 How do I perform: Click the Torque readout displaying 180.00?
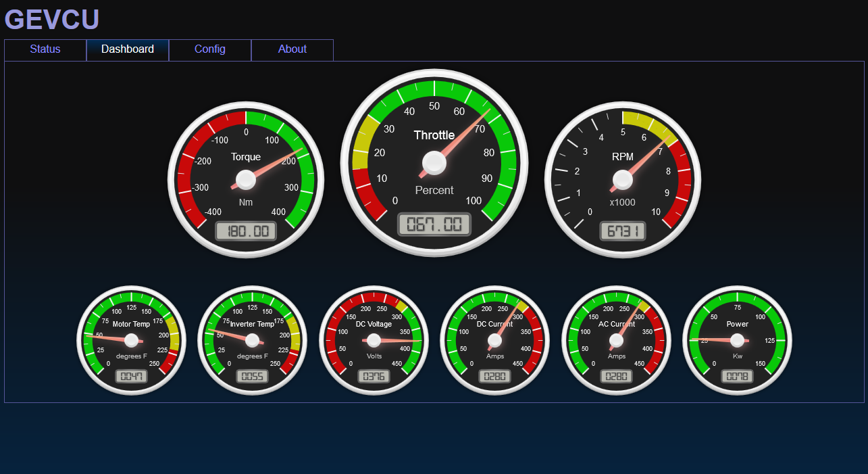[245, 230]
